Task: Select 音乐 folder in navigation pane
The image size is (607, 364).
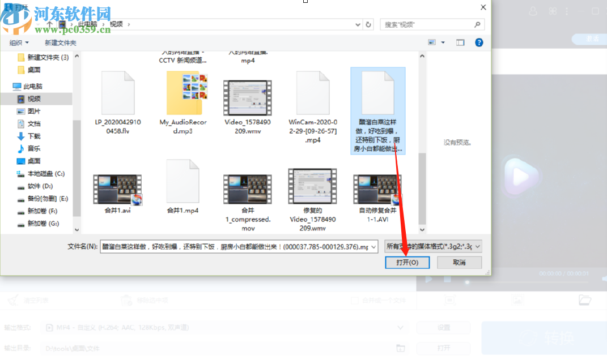Action: [29, 148]
